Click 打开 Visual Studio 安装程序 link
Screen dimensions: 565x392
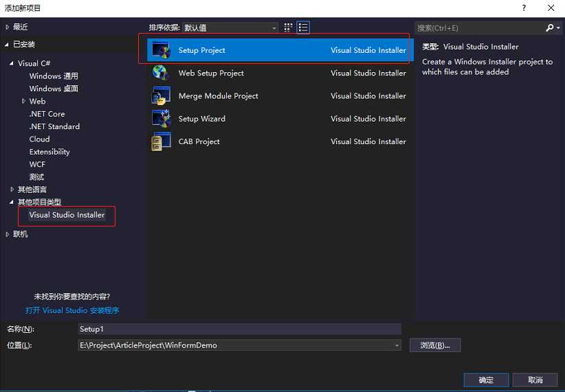72,310
